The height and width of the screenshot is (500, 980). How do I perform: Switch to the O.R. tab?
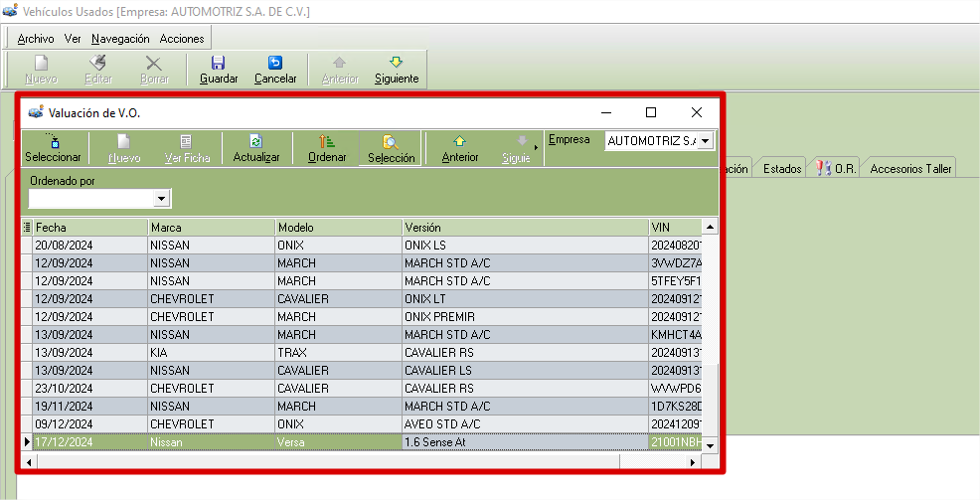(836, 169)
